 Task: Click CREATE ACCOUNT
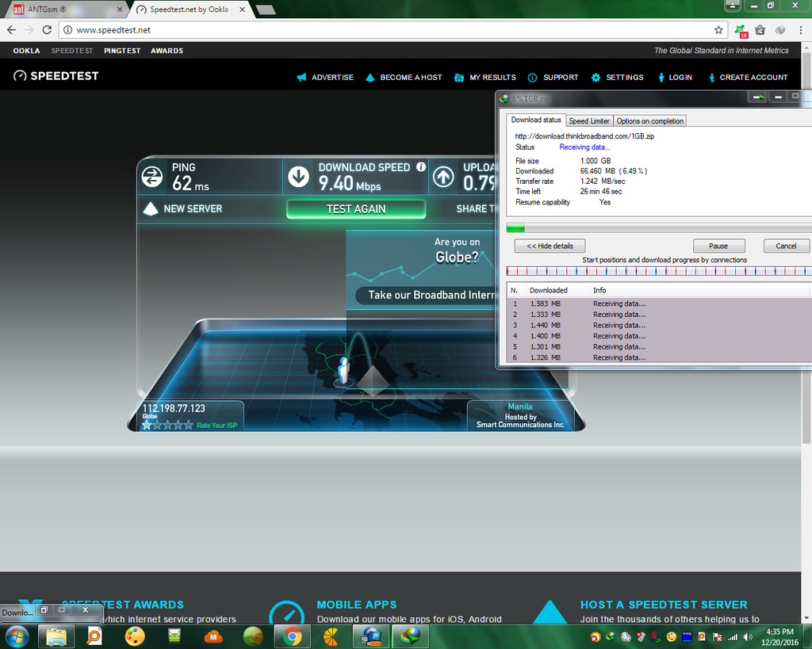749,77
